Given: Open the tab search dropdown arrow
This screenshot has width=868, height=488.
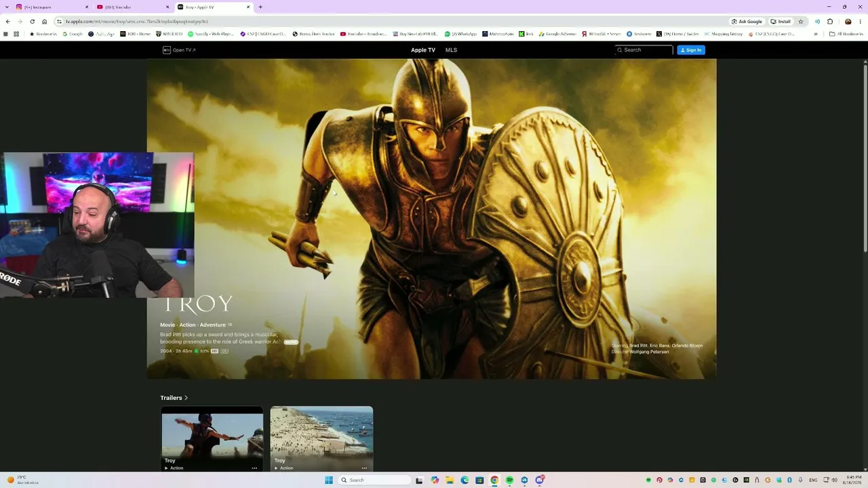Looking at the screenshot, I should [x=6, y=7].
